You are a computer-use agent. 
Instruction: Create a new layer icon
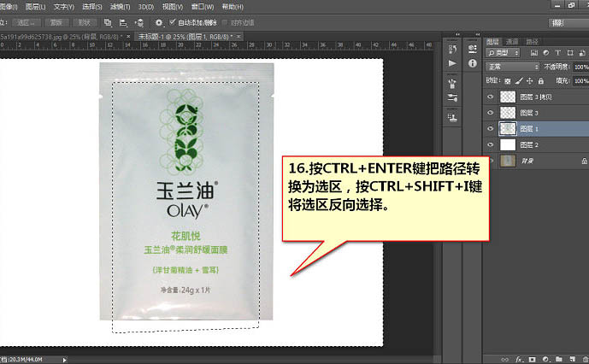tap(572, 359)
